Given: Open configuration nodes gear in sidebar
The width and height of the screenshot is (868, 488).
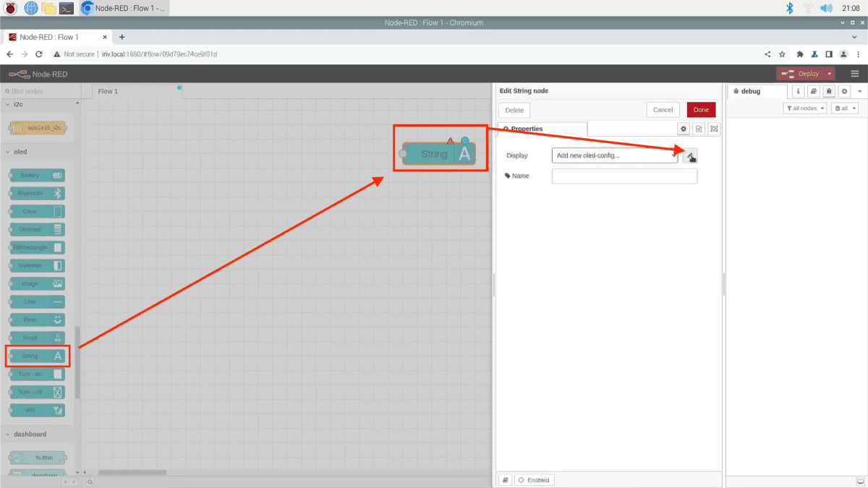Looking at the screenshot, I should tap(844, 91).
